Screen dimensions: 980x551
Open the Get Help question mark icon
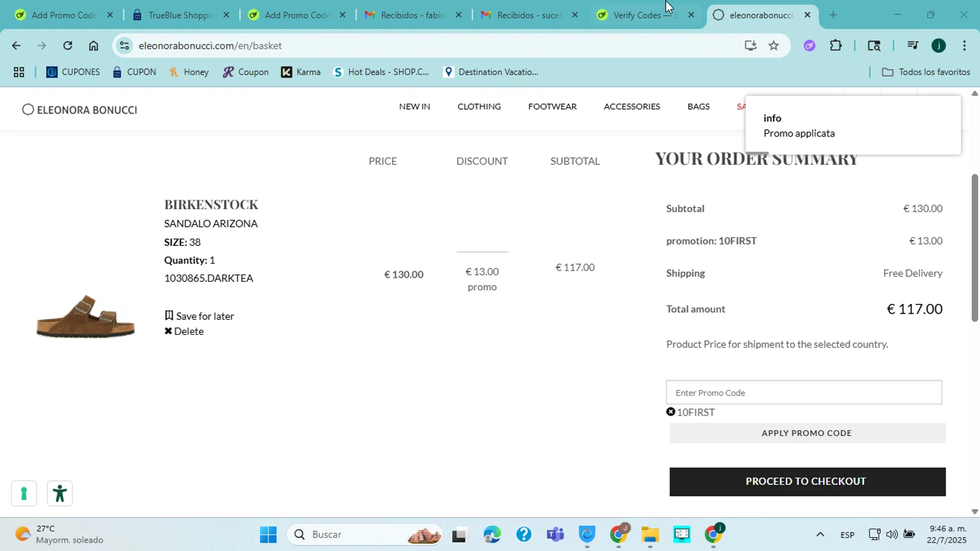click(x=523, y=535)
